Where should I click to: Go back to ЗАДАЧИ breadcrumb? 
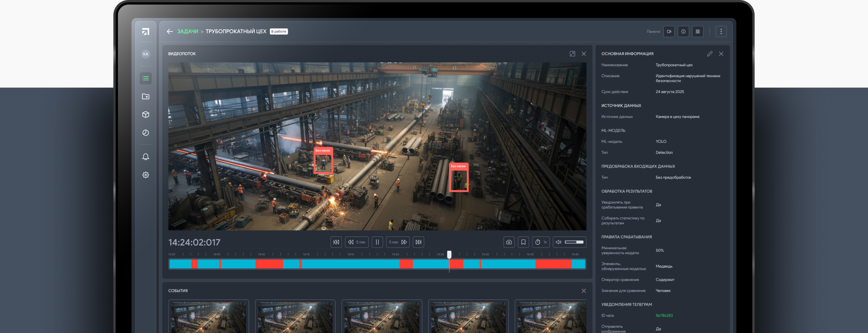click(x=188, y=32)
